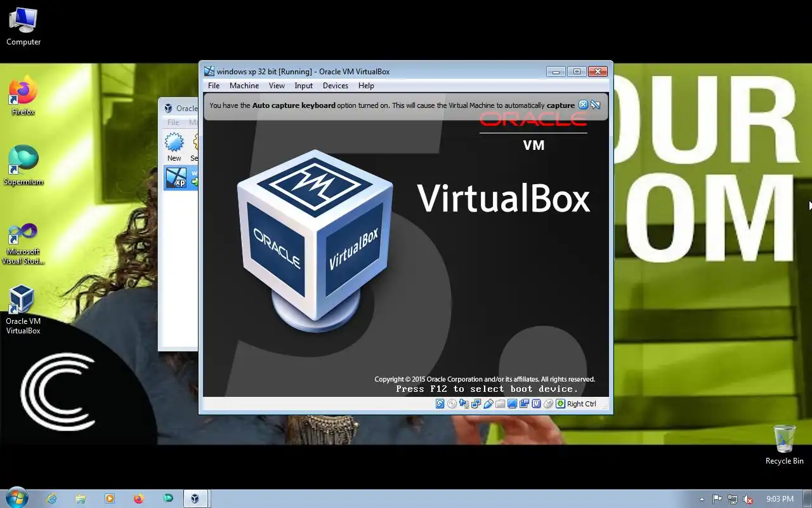Image resolution: width=812 pixels, height=508 pixels.
Task: Click the video capture indicator icon
Action: 524,404
